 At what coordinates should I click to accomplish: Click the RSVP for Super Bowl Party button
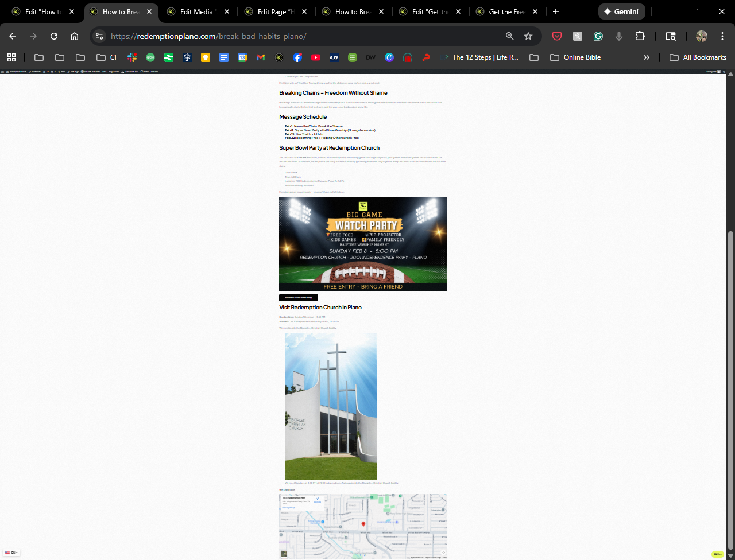pos(298,298)
